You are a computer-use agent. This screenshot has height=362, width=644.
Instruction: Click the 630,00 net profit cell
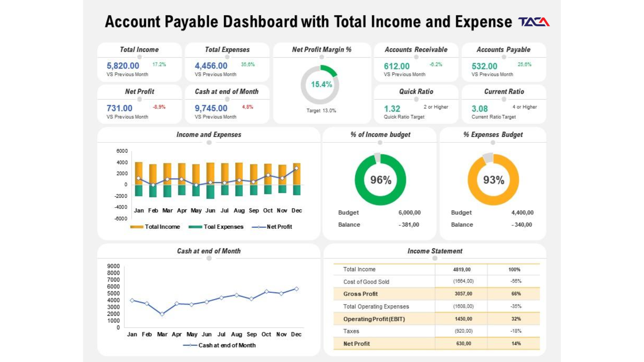pyautogui.click(x=464, y=344)
